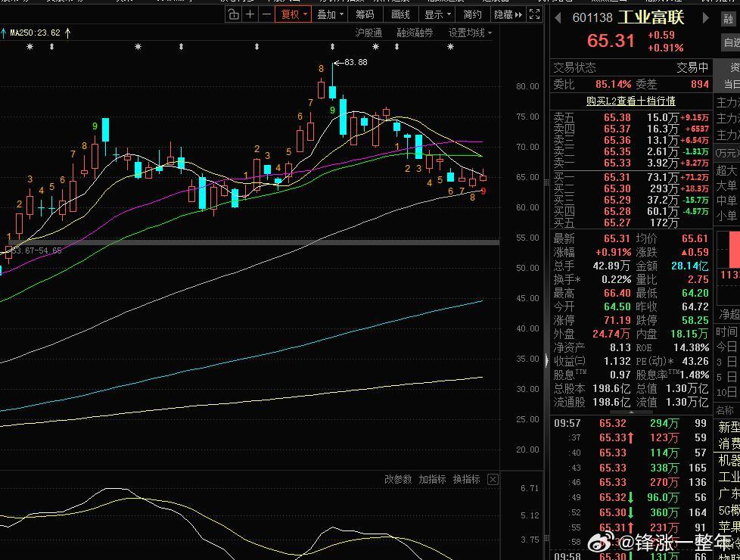Click the 委差 894 value

point(699,85)
